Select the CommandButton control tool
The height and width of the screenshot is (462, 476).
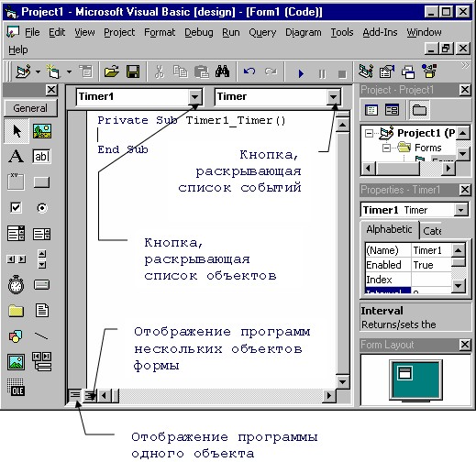[x=41, y=182]
